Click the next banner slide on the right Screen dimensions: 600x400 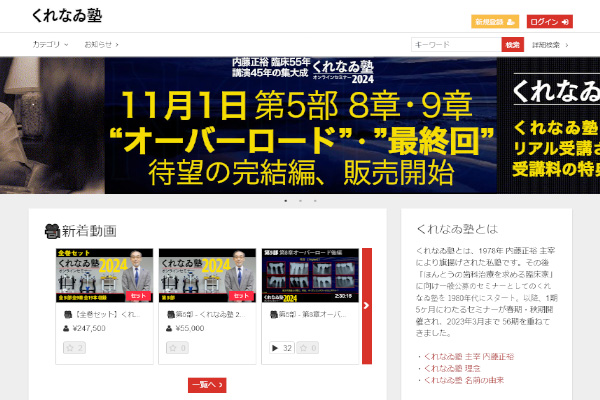pyautogui.click(x=548, y=125)
